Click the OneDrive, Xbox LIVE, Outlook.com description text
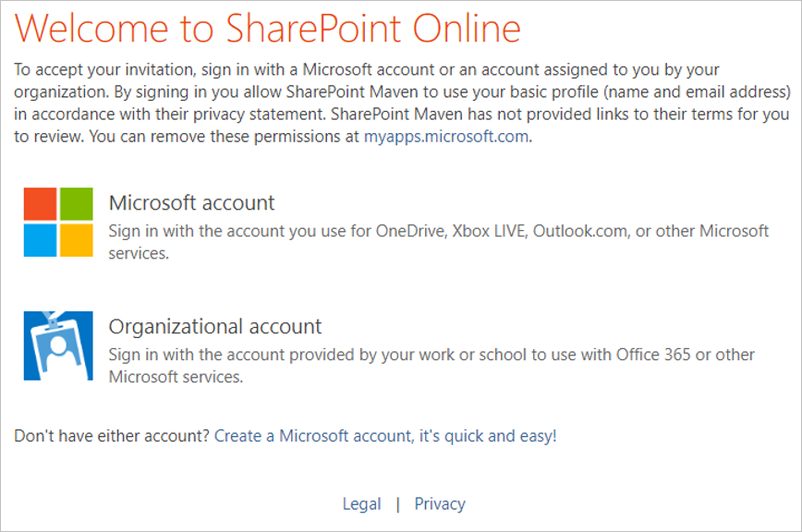 click(438, 242)
